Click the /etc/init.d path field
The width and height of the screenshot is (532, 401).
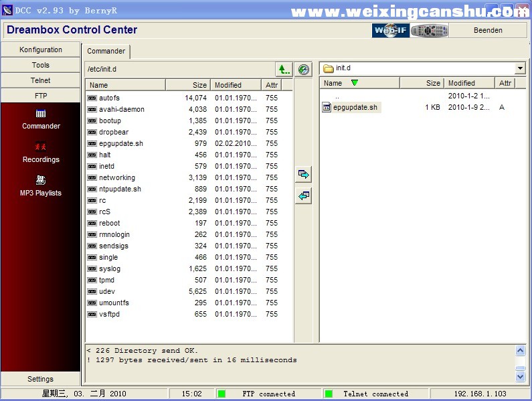coord(180,69)
